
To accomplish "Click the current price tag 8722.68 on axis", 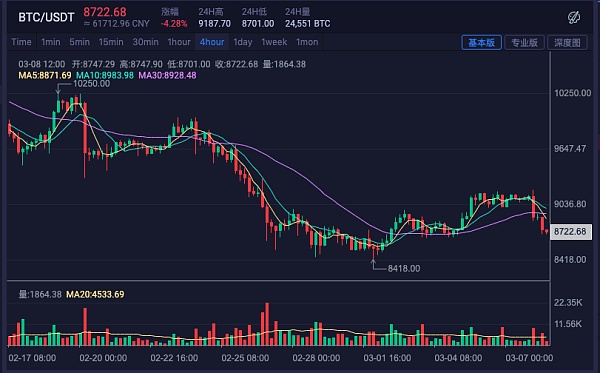I will click(571, 232).
